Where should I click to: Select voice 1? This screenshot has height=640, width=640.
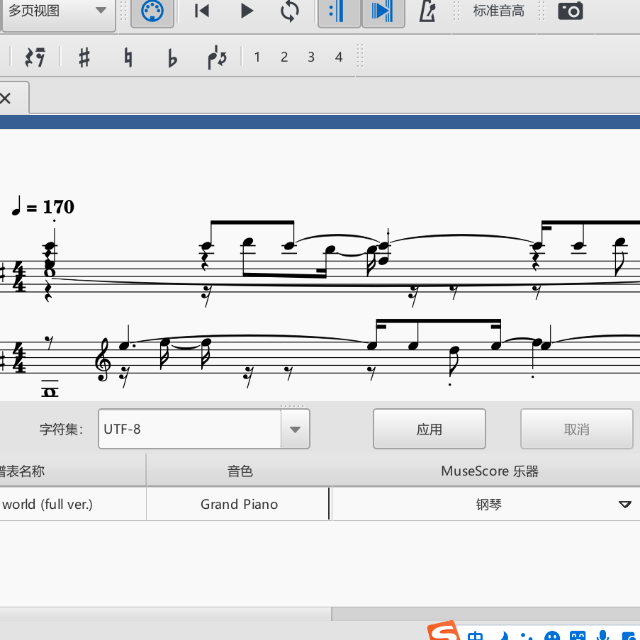click(257, 57)
